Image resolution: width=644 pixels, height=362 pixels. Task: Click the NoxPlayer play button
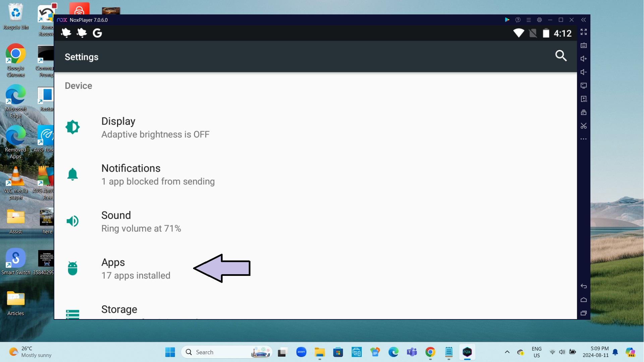tap(507, 19)
